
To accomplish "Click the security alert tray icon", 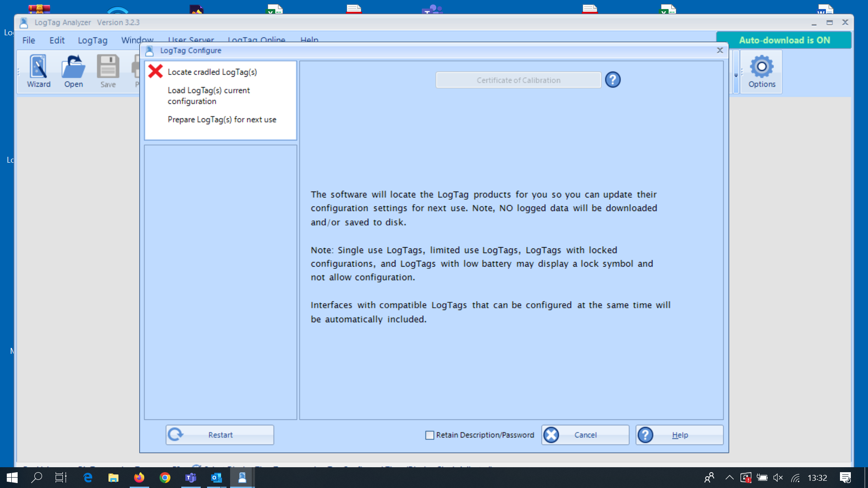I will click(x=746, y=478).
